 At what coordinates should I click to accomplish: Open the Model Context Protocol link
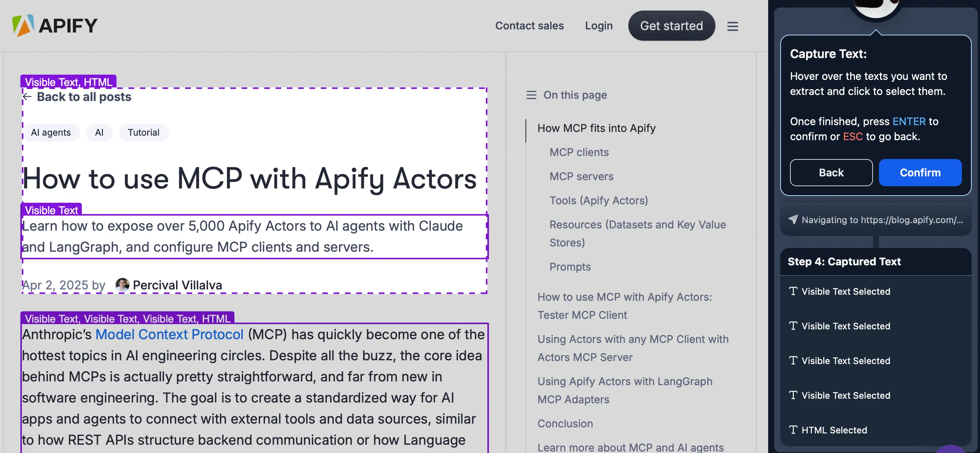pyautogui.click(x=169, y=334)
